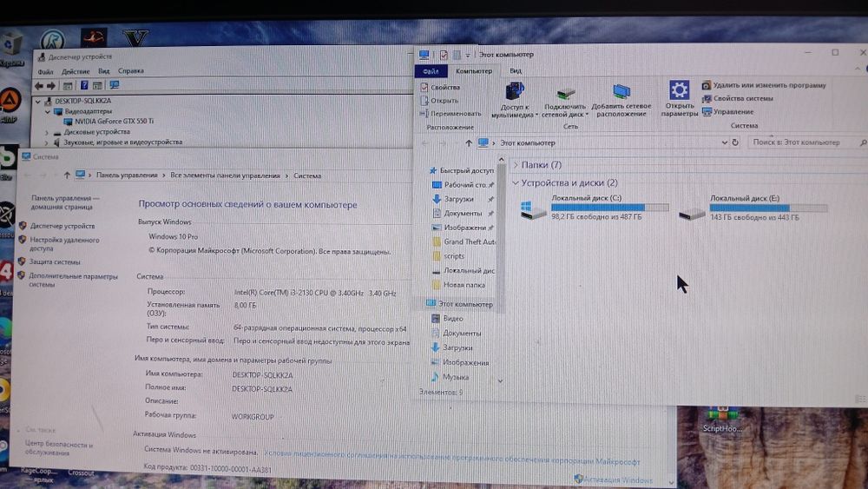Click Up arrow in Explorer address bar

[x=469, y=143]
